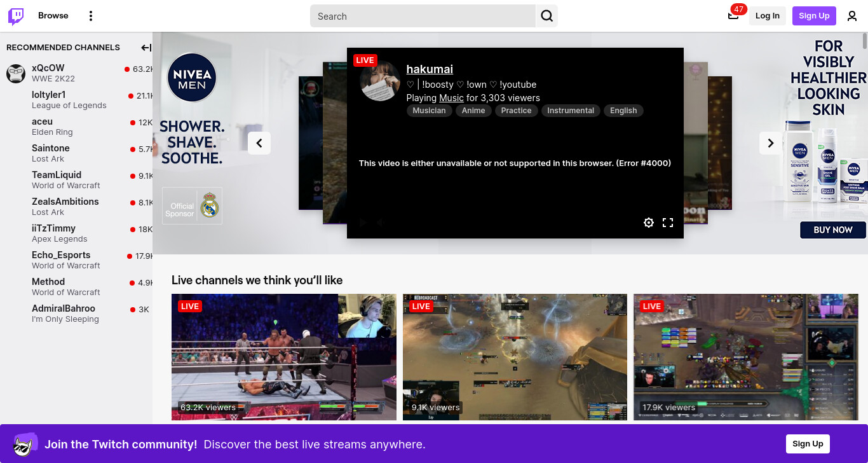Open the hakumai channel link
This screenshot has height=463, width=868.
[430, 69]
